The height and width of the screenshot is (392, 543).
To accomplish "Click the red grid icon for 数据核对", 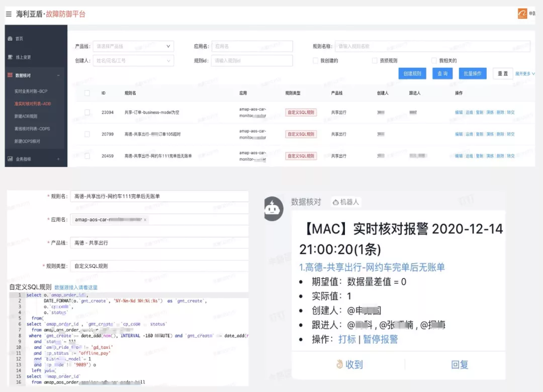I will (10, 75).
